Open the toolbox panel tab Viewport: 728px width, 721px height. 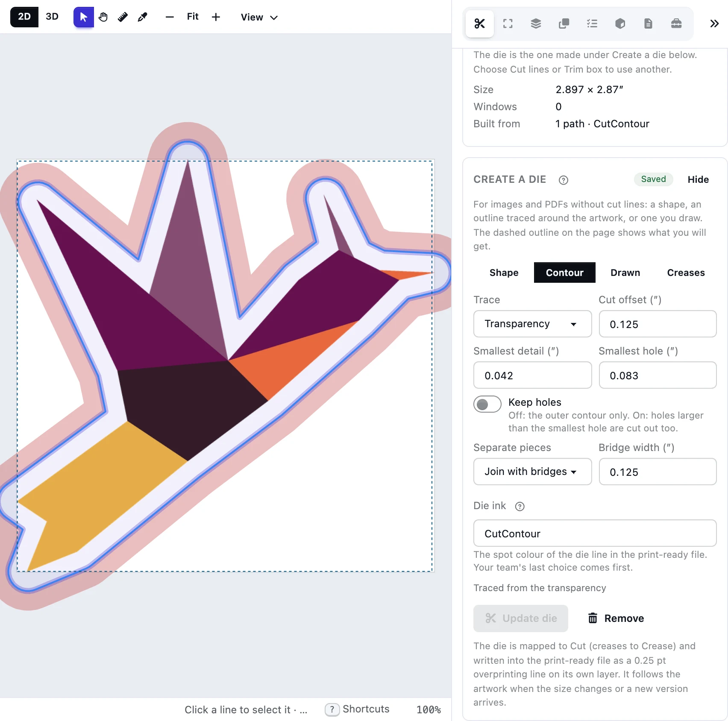point(676,23)
